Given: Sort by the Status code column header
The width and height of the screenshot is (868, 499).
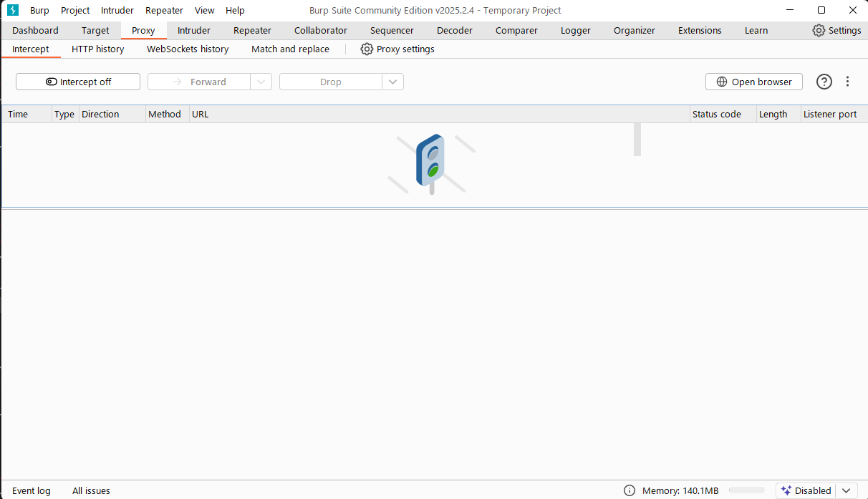Looking at the screenshot, I should tap(723, 114).
